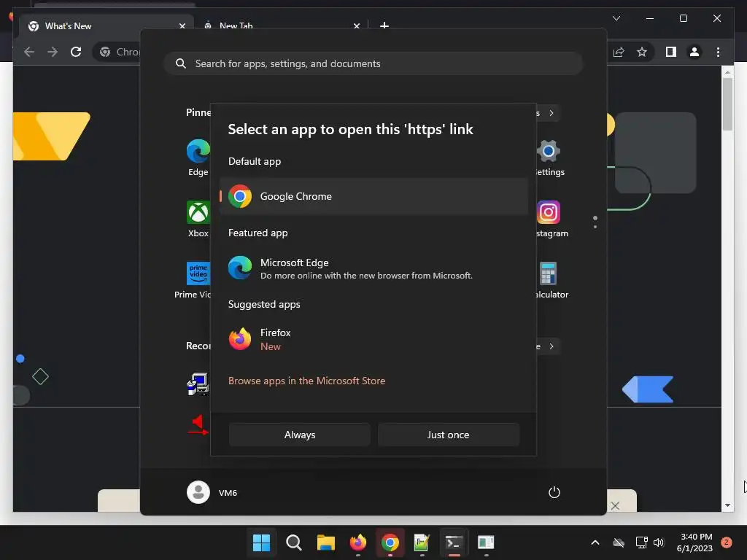Open a new Chrome tab
747x560 pixels.
tap(384, 26)
